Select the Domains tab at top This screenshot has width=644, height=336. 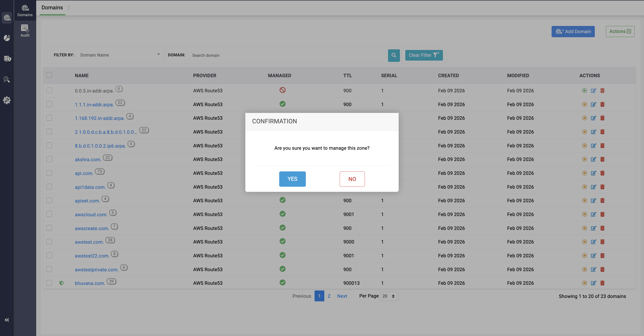click(52, 7)
